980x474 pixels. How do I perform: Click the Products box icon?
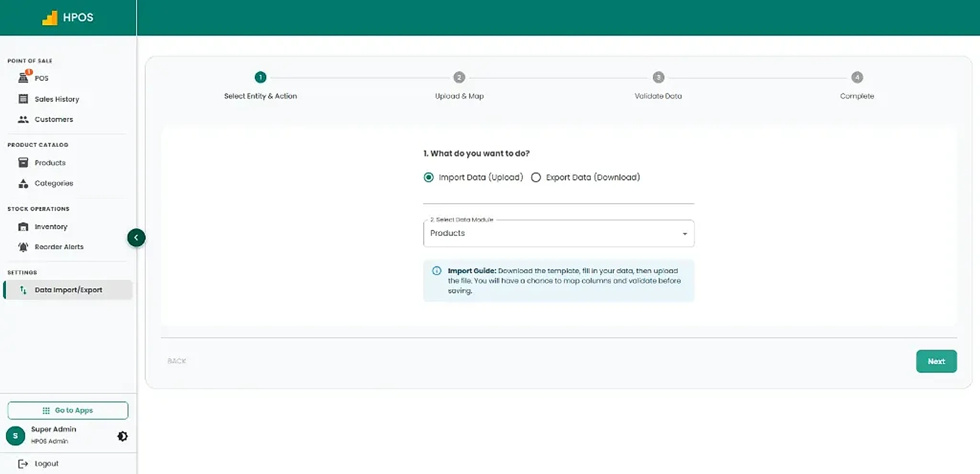pyautogui.click(x=23, y=163)
